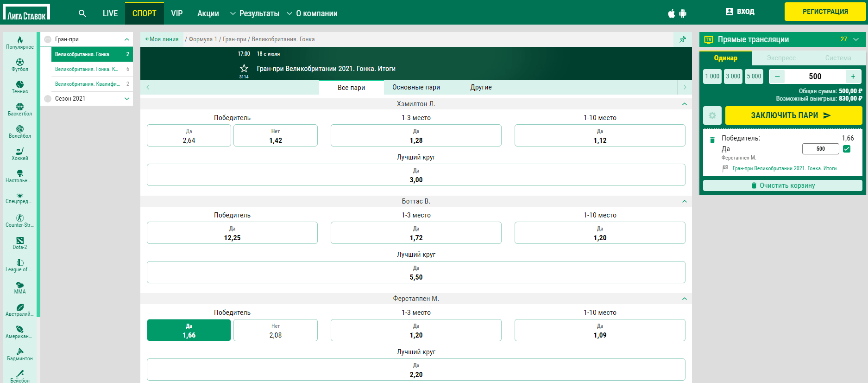Collapse the Гран-при tree section
Image resolution: width=868 pixels, height=383 pixels.
coord(127,39)
